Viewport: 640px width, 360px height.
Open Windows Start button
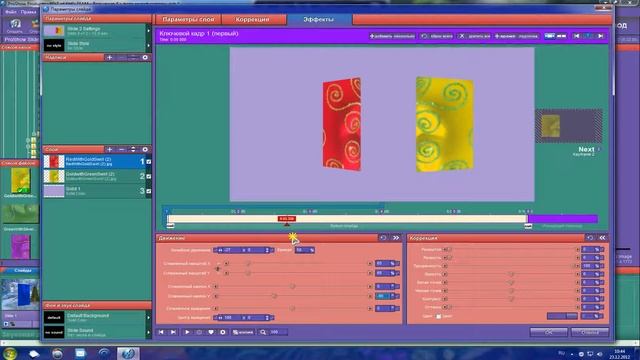10,353
